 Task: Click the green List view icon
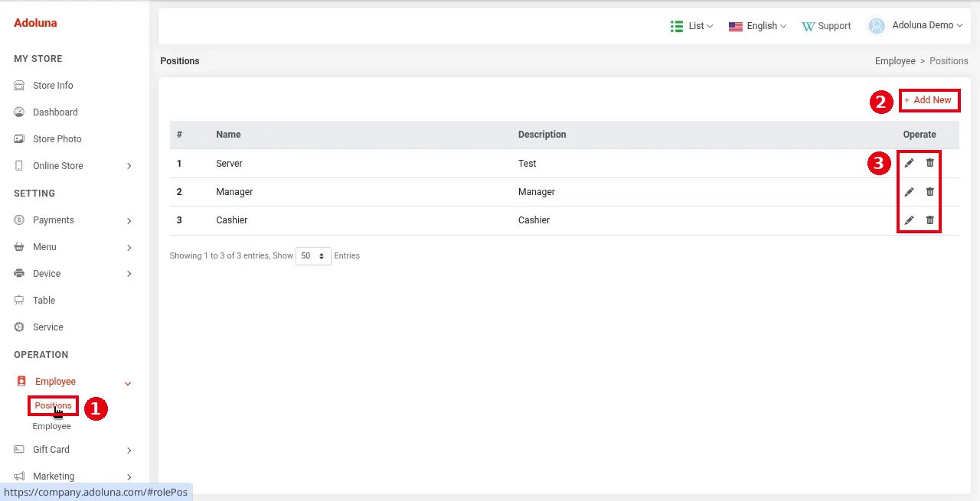[677, 26]
